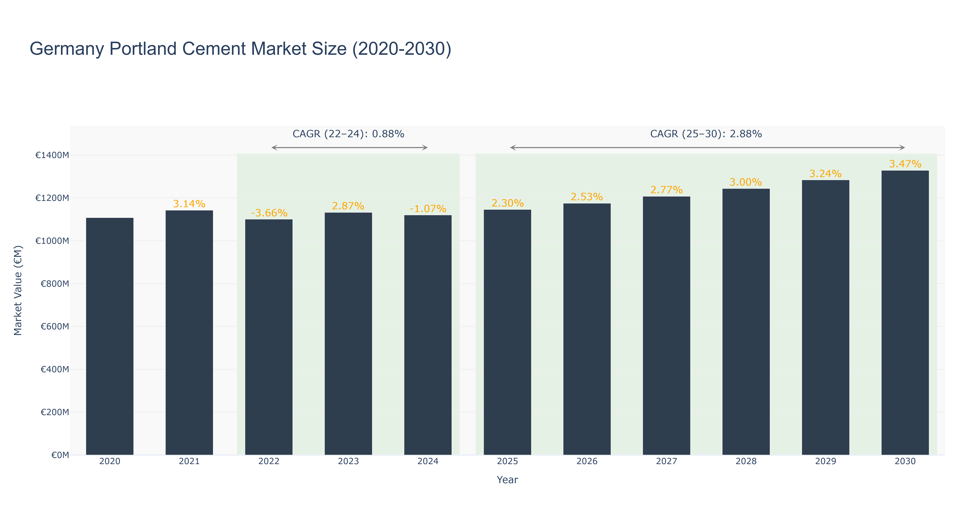This screenshot has width=980, height=525.
Task: Click the €1400M y-axis tick label
Action: tap(52, 155)
